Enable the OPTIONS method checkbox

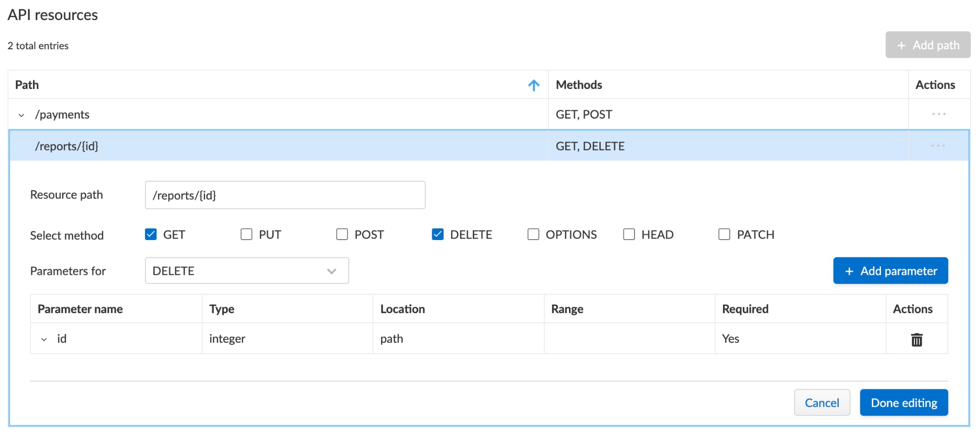[534, 234]
